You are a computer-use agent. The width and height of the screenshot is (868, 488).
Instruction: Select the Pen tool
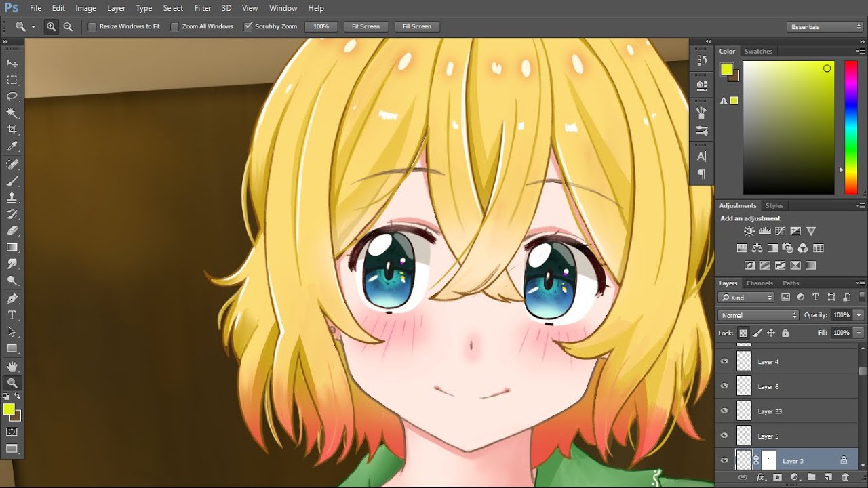coord(12,298)
